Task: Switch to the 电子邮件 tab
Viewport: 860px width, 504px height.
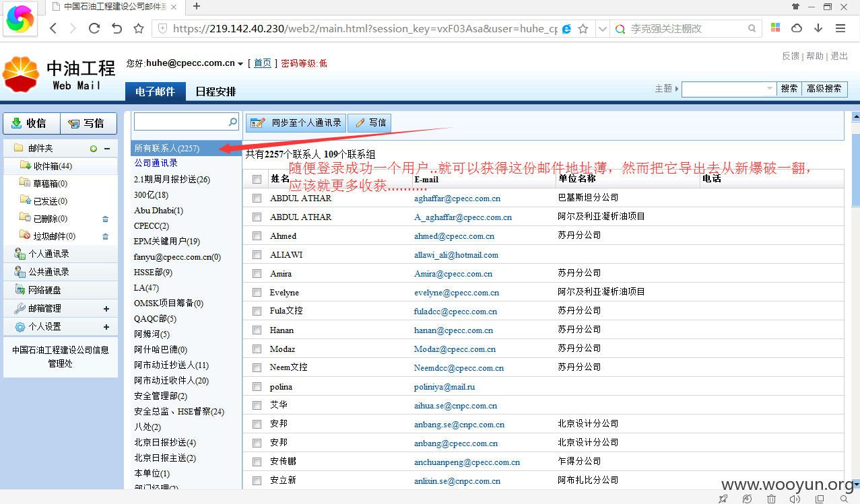Action: 155,92
